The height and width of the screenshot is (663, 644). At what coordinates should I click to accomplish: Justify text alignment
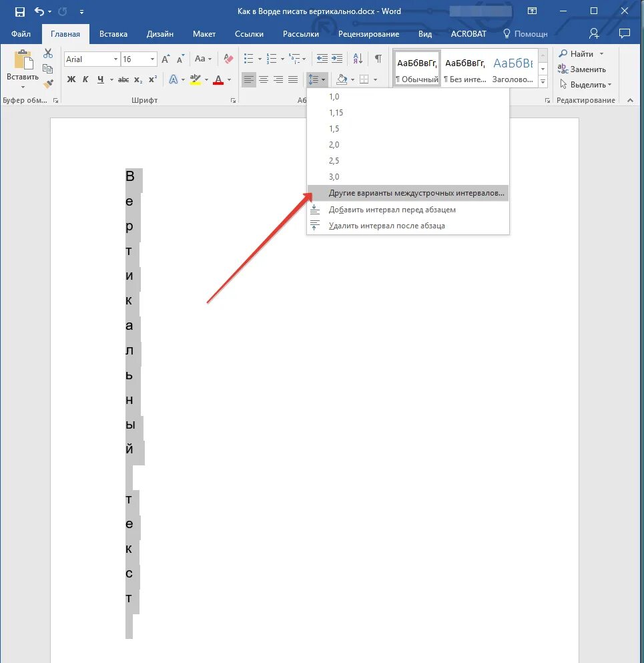pos(293,79)
